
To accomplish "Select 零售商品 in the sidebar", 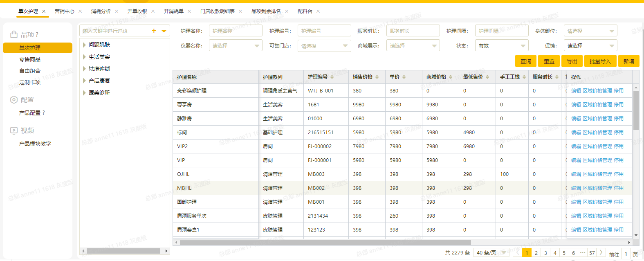I will point(30,59).
